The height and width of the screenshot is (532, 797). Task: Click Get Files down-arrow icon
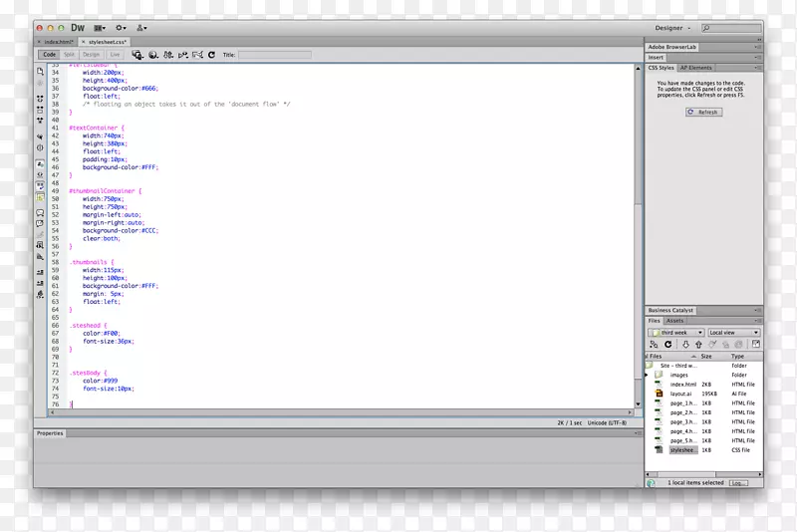click(x=685, y=345)
